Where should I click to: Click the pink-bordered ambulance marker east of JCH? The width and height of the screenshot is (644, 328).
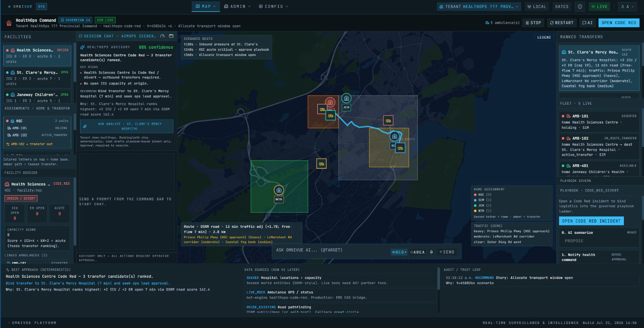pyautogui.click(x=388, y=120)
